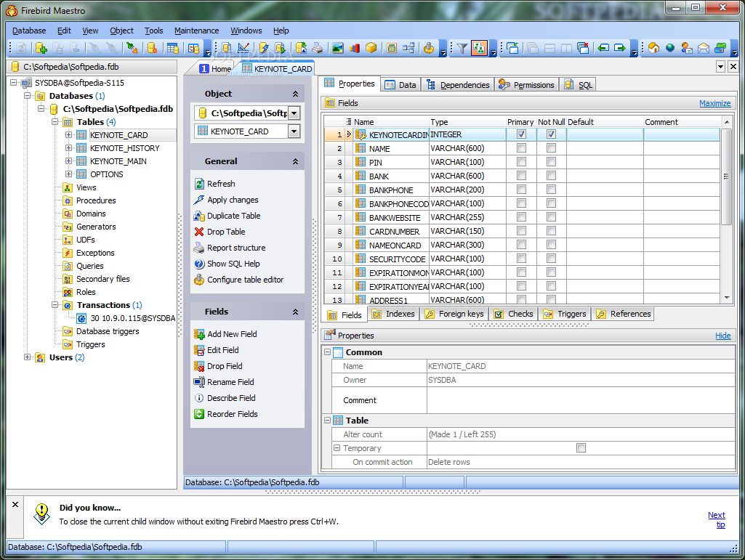745x560 pixels.
Task: Open the Indexes tab
Action: pyautogui.click(x=393, y=314)
